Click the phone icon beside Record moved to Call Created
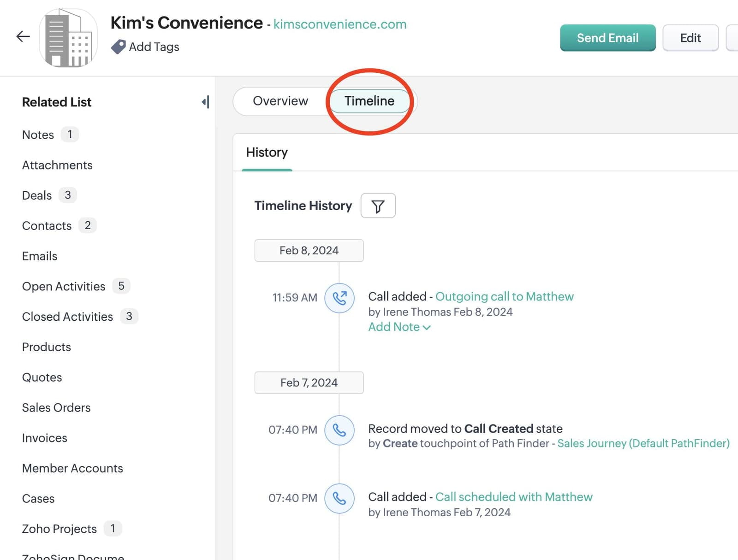Viewport: 738px width, 560px height. (339, 430)
